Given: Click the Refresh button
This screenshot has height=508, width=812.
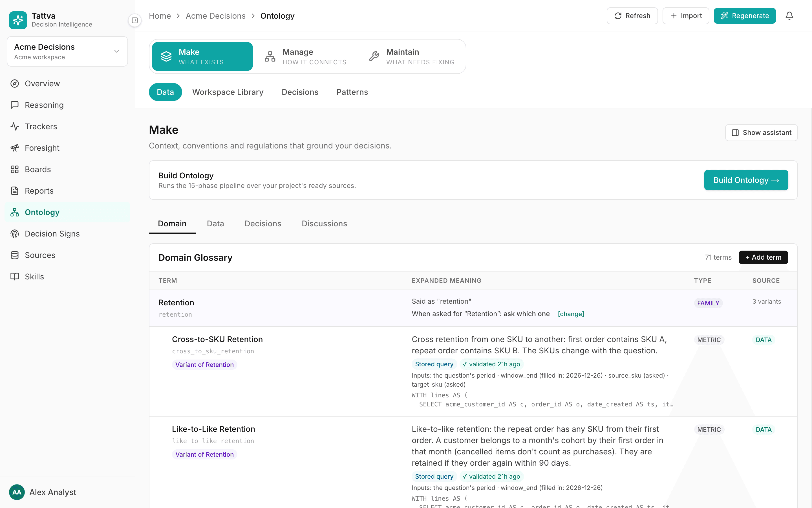Looking at the screenshot, I should tap(632, 16).
